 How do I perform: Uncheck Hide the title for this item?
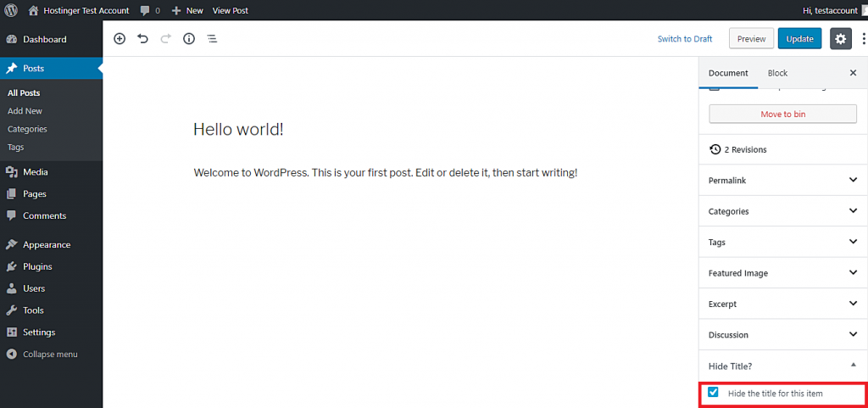coord(714,393)
